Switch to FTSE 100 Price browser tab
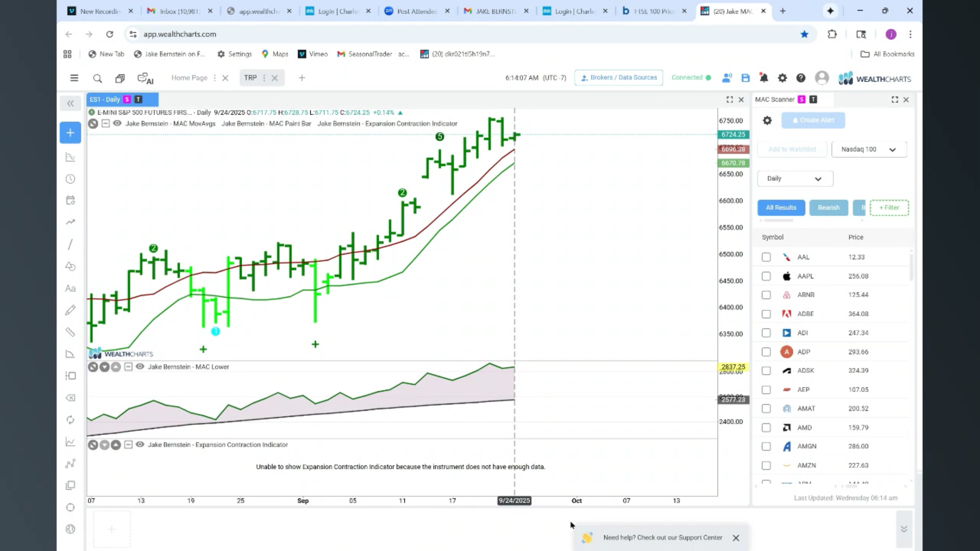 [655, 11]
